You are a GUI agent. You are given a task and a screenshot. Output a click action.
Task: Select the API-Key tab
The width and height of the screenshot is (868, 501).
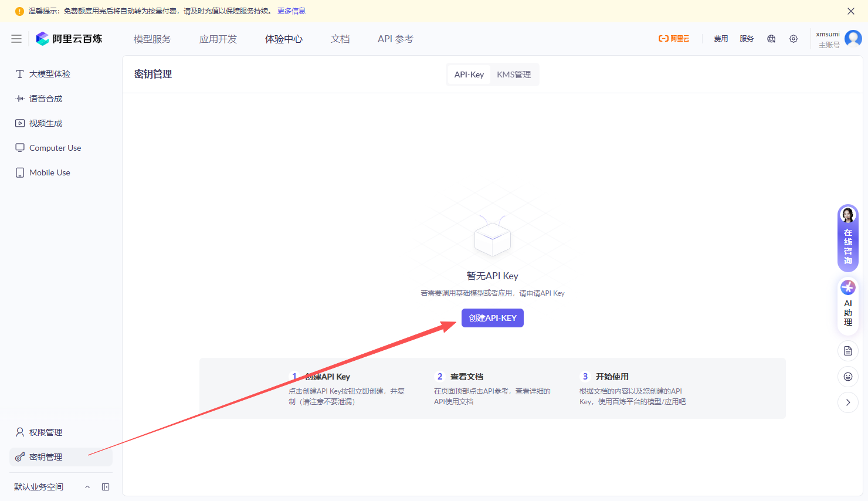click(469, 75)
